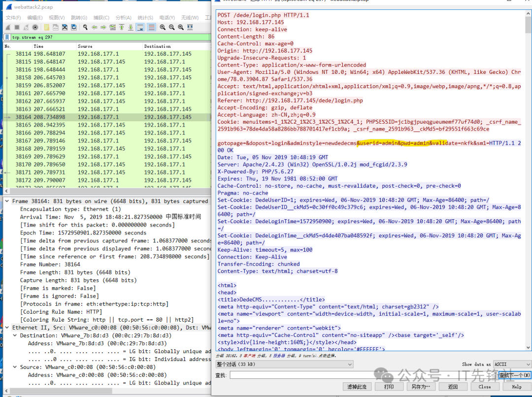Open the 分析(A) menu
The height and width of the screenshot is (397, 532).
(x=123, y=18)
